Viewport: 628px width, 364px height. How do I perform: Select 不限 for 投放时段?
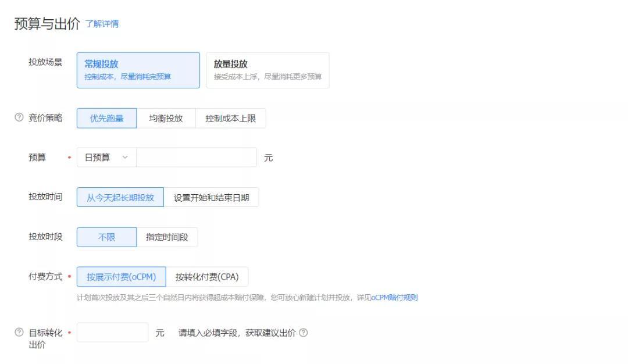[106, 237]
